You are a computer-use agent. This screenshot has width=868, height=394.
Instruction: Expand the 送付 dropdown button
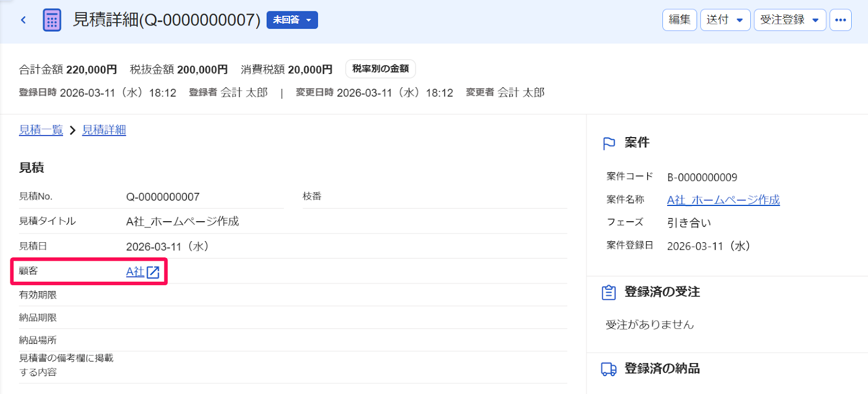pyautogui.click(x=725, y=20)
